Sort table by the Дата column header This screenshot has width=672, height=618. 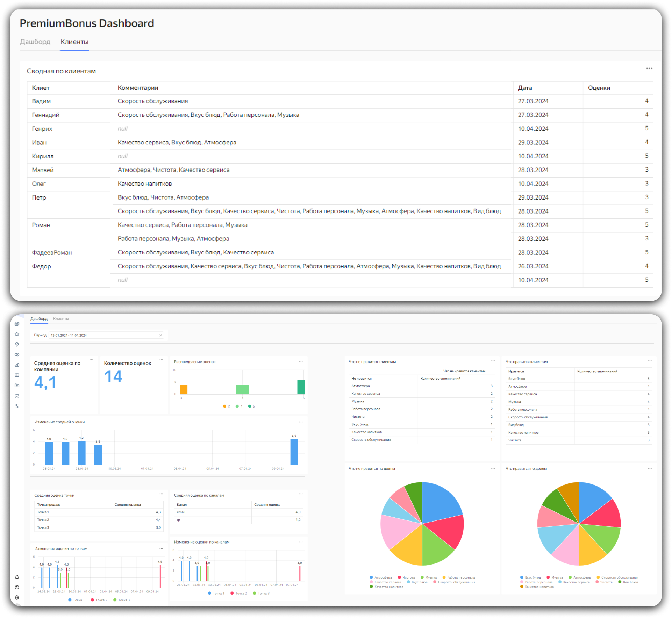click(x=525, y=88)
